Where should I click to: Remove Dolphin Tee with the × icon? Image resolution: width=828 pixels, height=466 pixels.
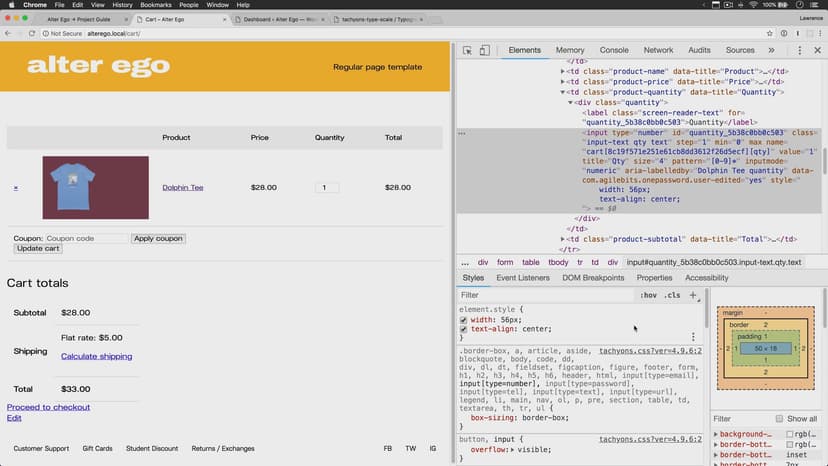(x=16, y=188)
